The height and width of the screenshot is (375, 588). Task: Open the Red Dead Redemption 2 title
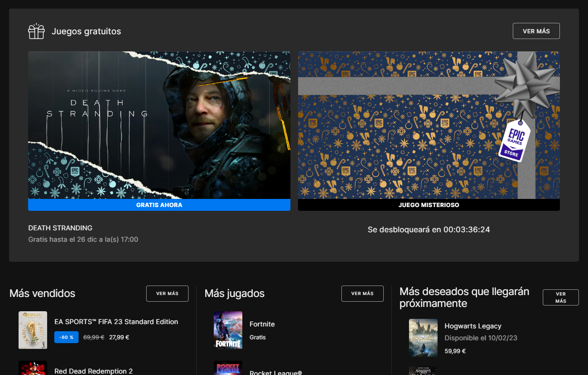(93, 371)
